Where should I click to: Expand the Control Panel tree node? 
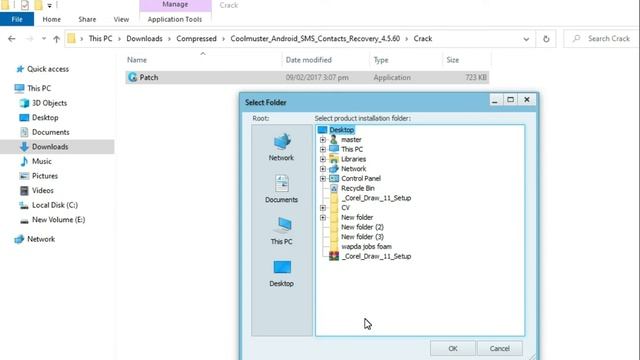coord(323,178)
